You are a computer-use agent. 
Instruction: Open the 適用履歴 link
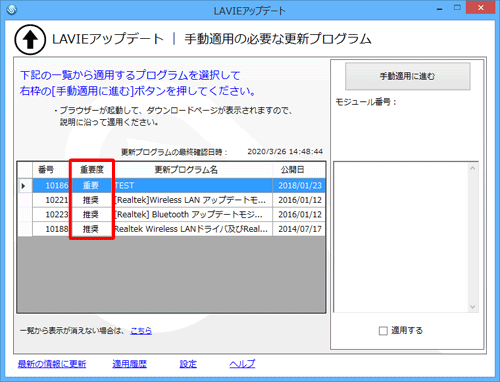click(x=129, y=364)
